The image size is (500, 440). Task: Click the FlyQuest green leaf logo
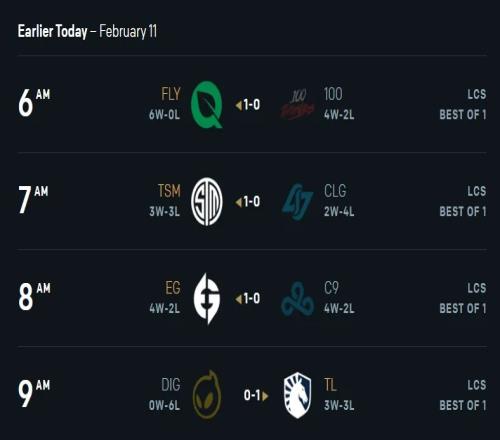207,105
